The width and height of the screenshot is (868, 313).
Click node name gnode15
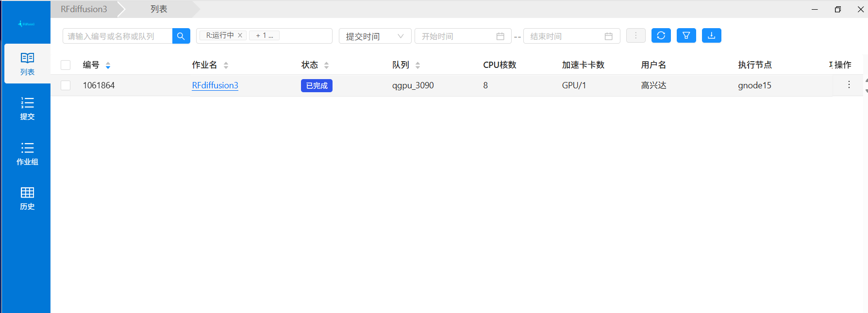pyautogui.click(x=754, y=85)
